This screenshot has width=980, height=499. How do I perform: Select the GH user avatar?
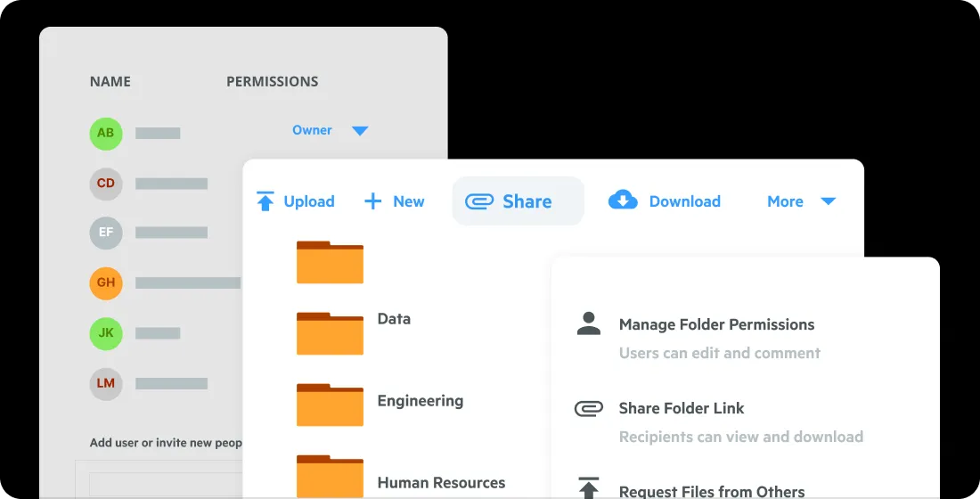tap(106, 282)
